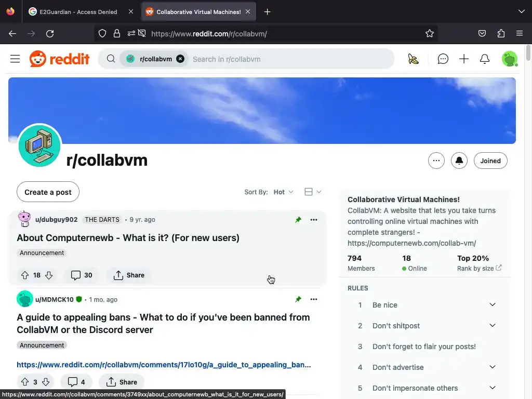Open the Sort By Hot dropdown
The height and width of the screenshot is (399, 532).
click(x=283, y=192)
